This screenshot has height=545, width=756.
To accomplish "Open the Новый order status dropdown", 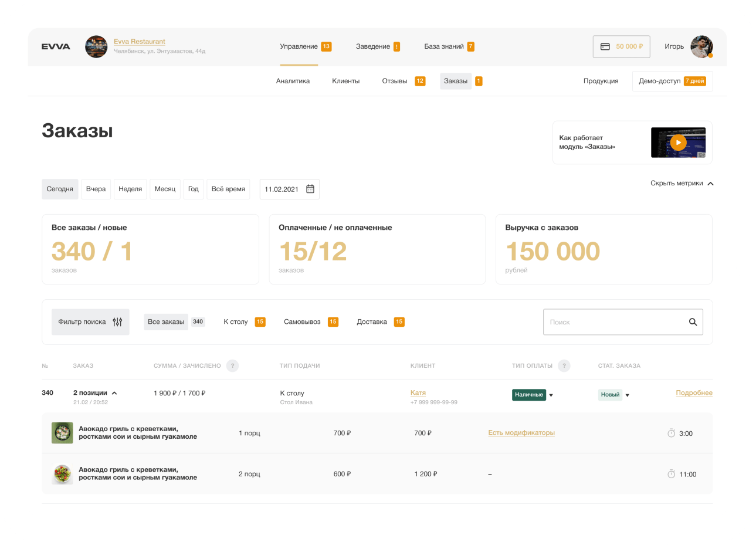I will 627,395.
